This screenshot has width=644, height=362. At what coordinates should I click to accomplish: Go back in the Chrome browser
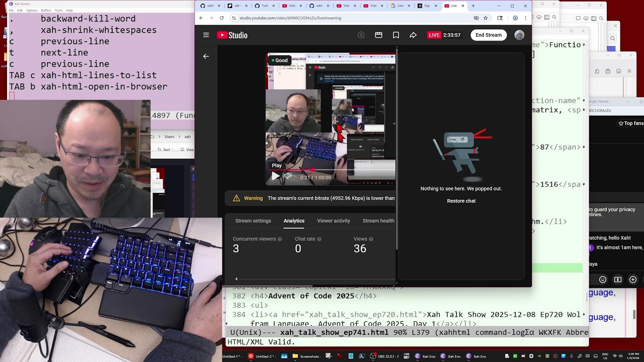point(201,18)
